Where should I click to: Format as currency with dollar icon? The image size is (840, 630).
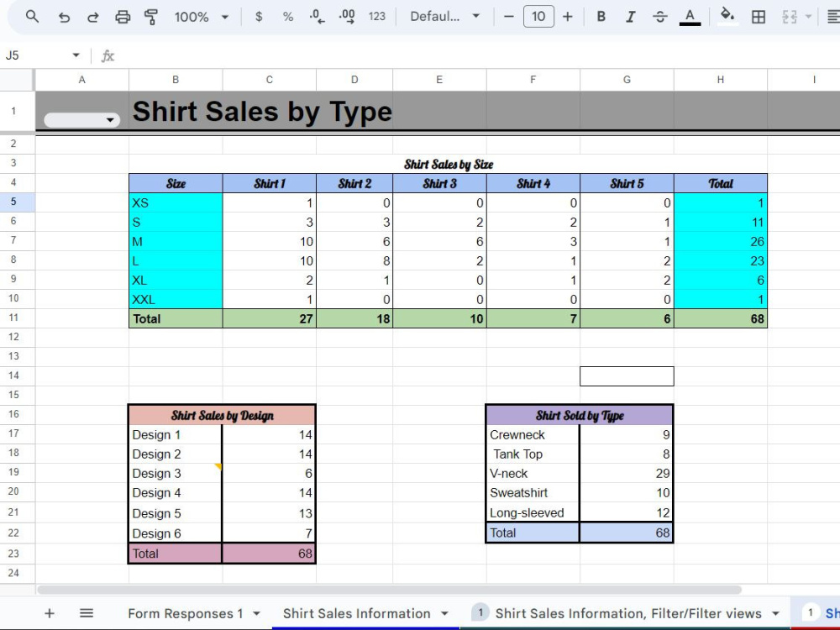pos(259,17)
